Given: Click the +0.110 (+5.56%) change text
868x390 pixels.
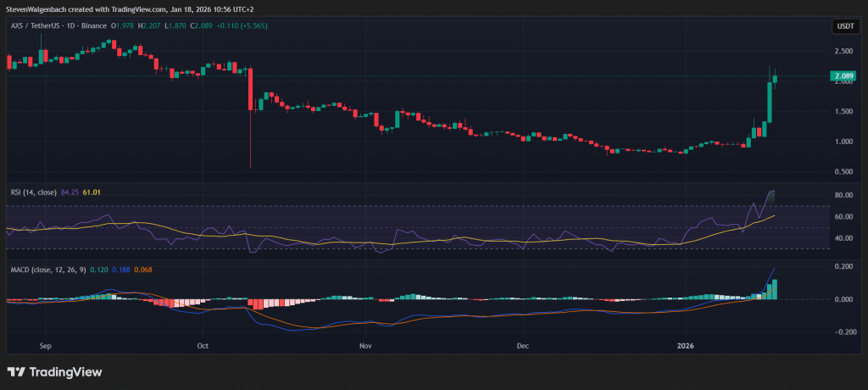Looking at the screenshot, I should tap(240, 26).
